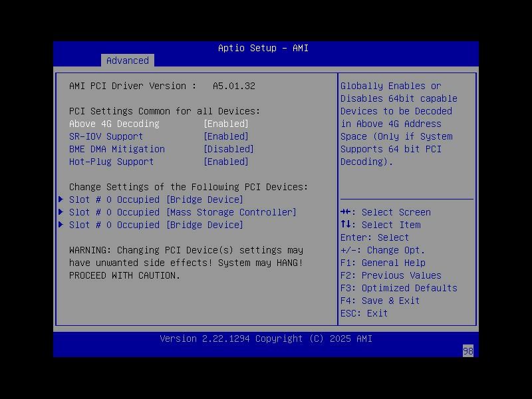Image resolution: width=532 pixels, height=399 pixels.
Task: Click the up-down arrows icon for Select Item
Action: tap(346, 224)
